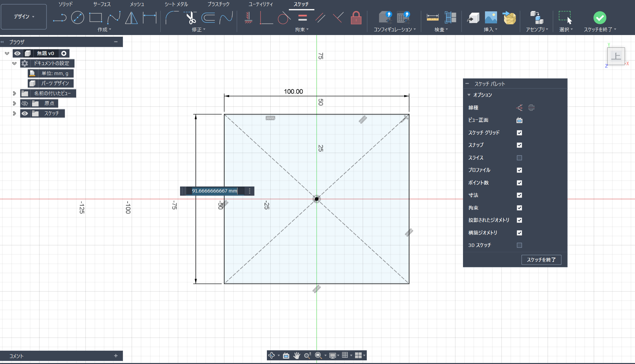Apply the equal constraint
635x364 pixels.
303,18
